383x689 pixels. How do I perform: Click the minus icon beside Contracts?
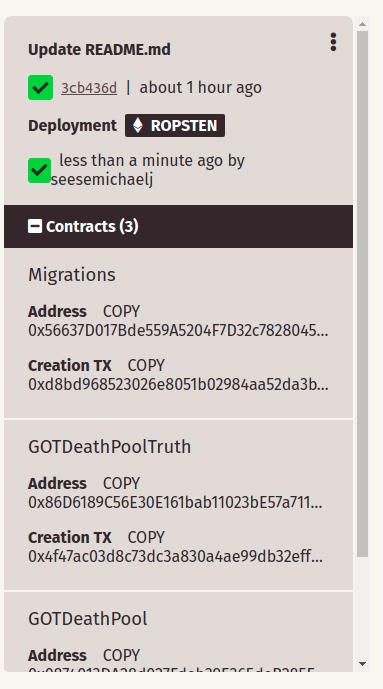tap(35, 226)
